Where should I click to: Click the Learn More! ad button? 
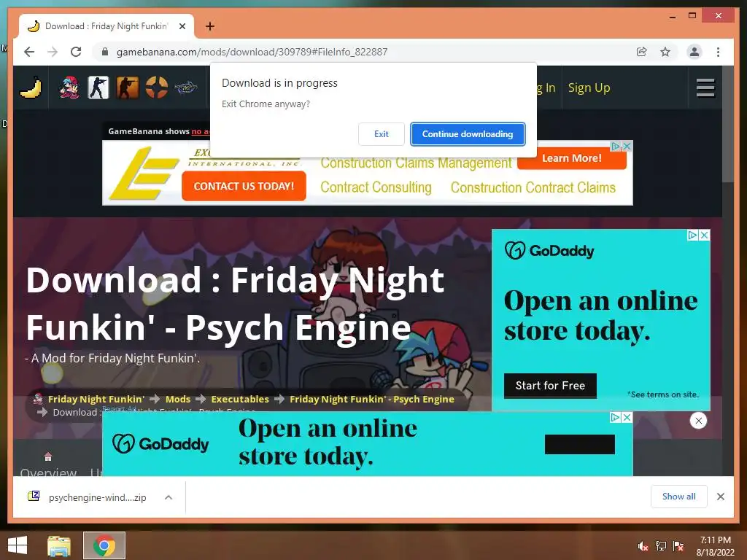click(x=572, y=158)
